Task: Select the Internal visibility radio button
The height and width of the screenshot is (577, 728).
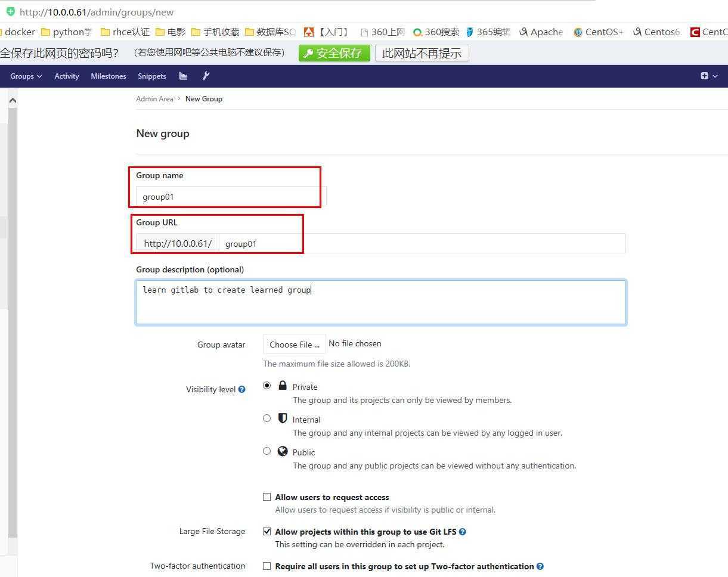Action: coord(267,418)
